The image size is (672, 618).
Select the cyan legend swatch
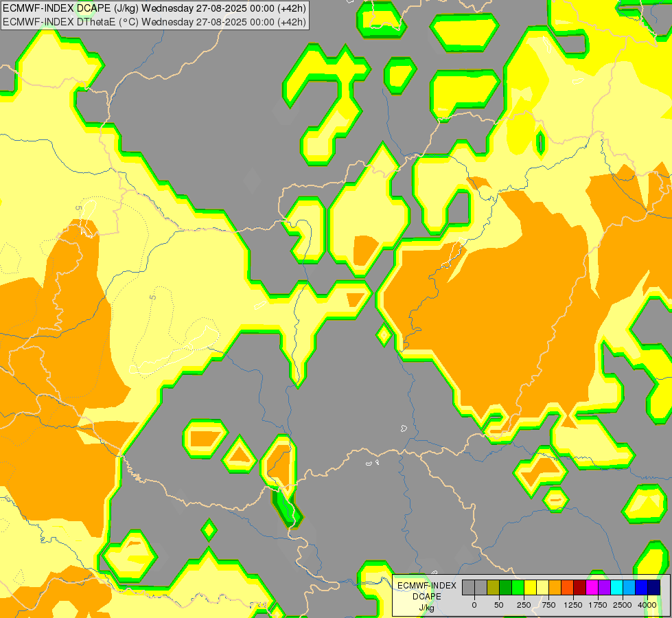point(616,587)
